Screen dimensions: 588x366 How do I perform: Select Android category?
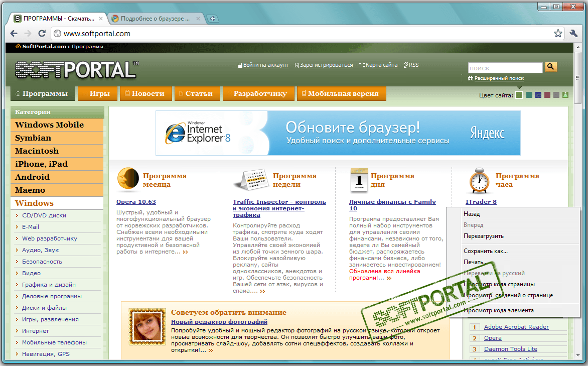pyautogui.click(x=57, y=177)
